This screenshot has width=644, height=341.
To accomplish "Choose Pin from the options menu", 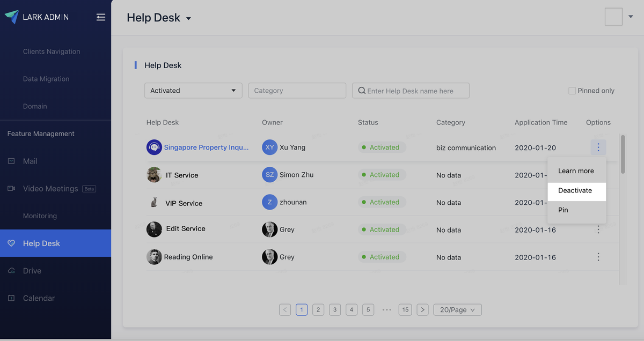I will (563, 210).
